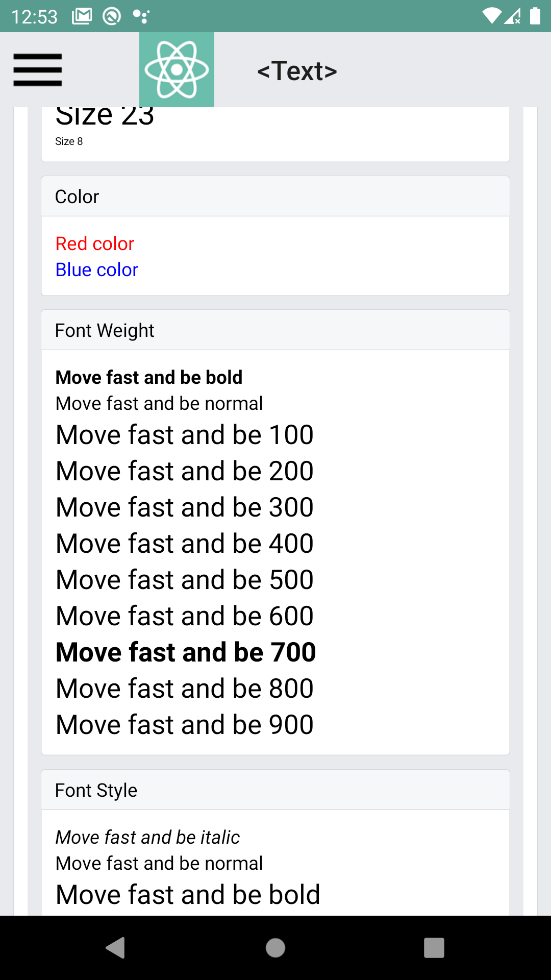This screenshot has width=551, height=980.
Task: Select the italic 'Move fast and be italic' text
Action: coord(147,837)
